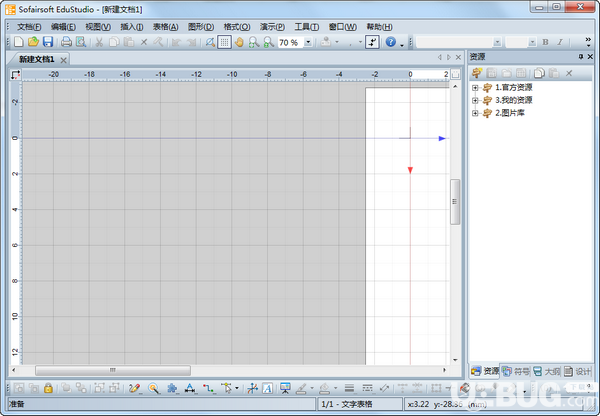The image size is (600, 416).
Task: Open the 文档(F) menu
Action: point(29,27)
